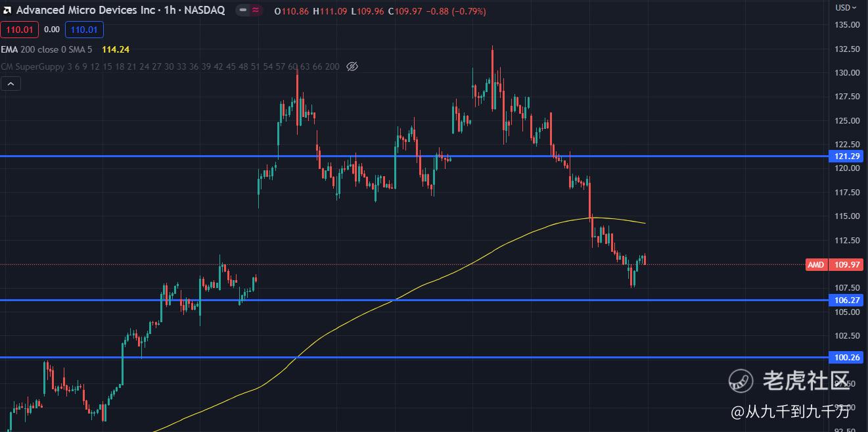Click the red AMD last price tag

[x=816, y=265]
